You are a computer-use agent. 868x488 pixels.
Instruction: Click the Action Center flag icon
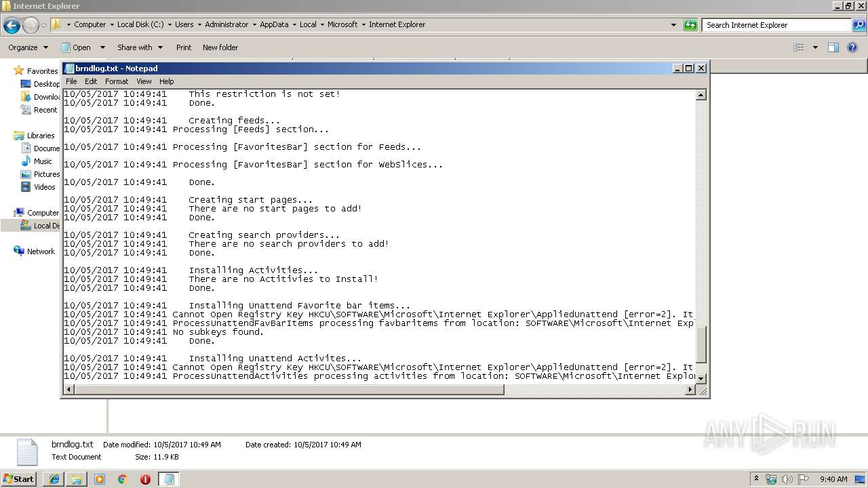[803, 479]
